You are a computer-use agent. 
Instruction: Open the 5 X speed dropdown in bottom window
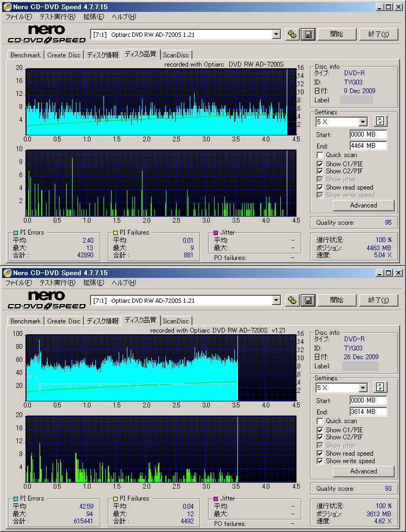363,387
